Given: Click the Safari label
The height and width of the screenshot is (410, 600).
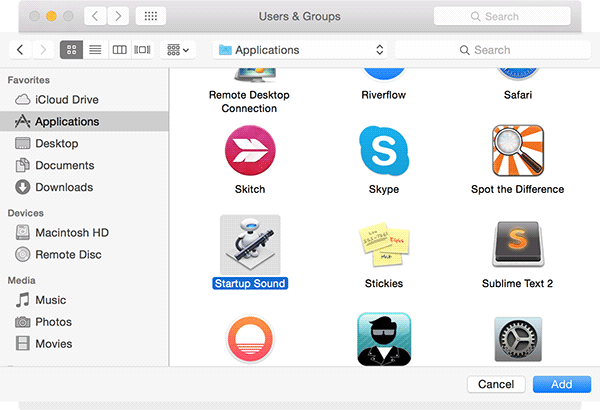Looking at the screenshot, I should [x=518, y=95].
